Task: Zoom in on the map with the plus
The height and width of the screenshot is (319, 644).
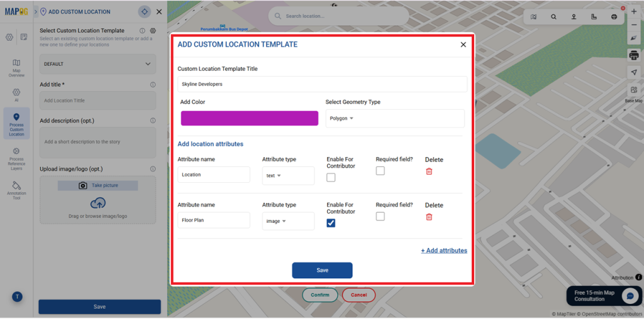Action: [x=634, y=12]
